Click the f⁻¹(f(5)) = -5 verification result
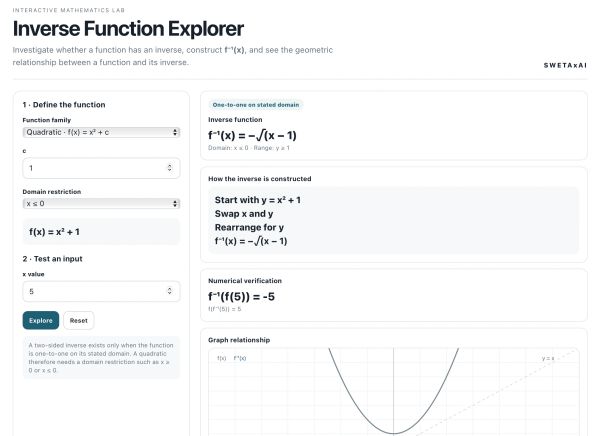The height and width of the screenshot is (436, 600). (x=241, y=297)
